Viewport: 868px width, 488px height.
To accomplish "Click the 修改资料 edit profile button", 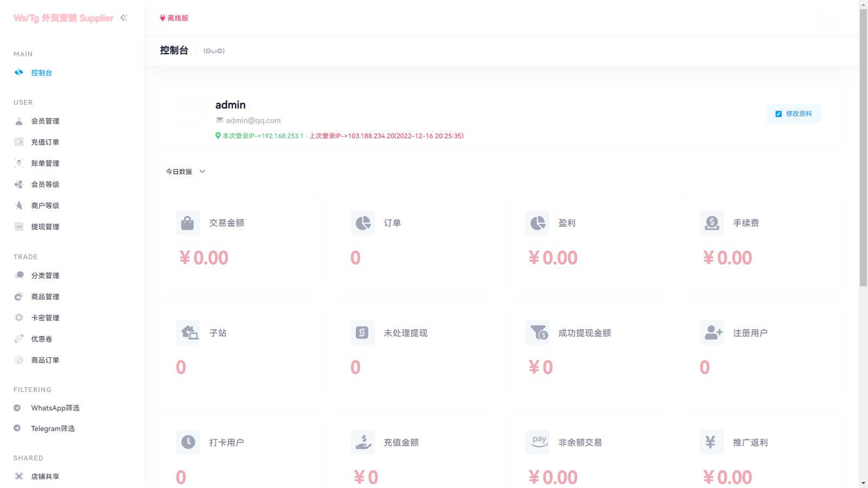I will point(793,114).
